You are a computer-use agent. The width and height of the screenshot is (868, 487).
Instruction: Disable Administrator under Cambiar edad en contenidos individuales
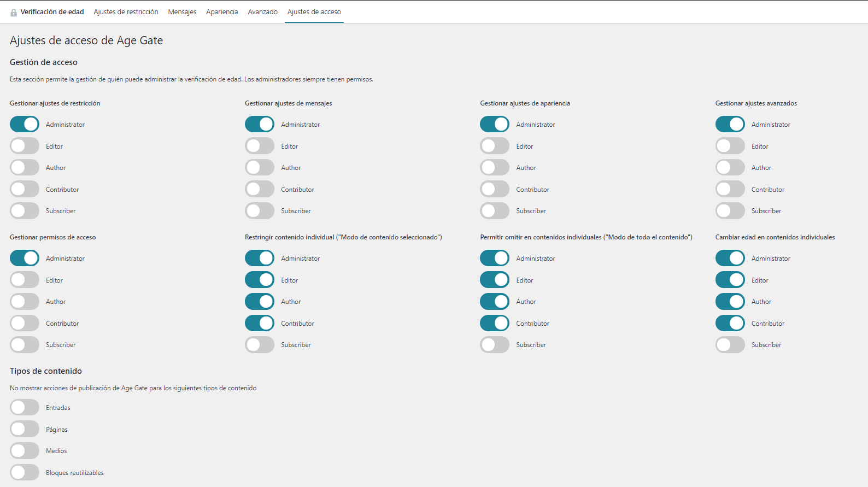[730, 258]
